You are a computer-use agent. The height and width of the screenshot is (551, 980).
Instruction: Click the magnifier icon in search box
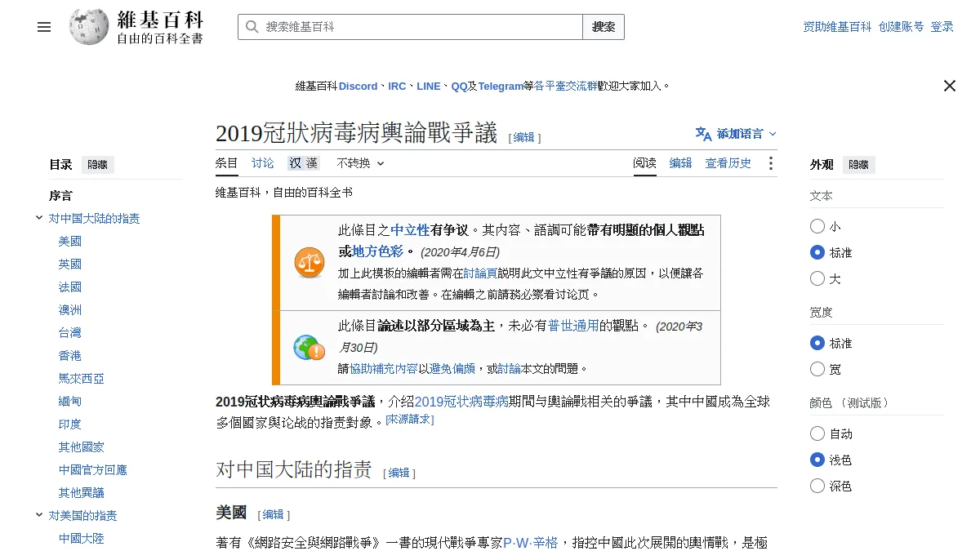tap(252, 27)
